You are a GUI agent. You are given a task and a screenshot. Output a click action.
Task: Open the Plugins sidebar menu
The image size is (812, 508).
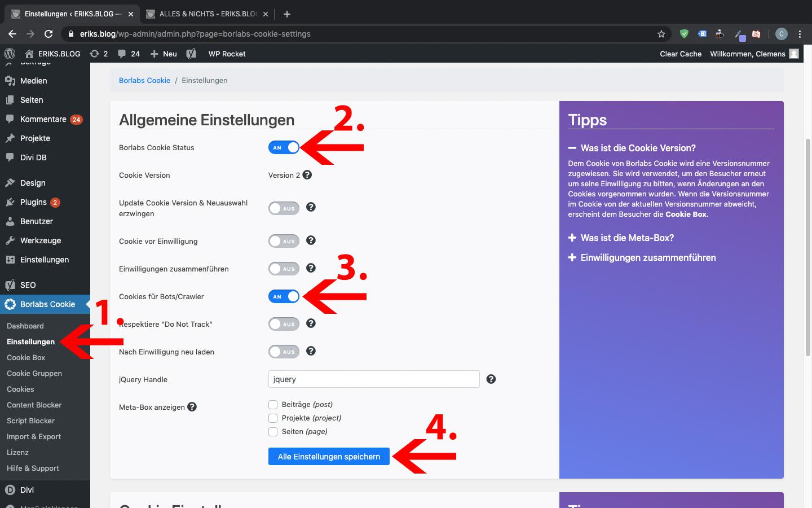[45, 202]
